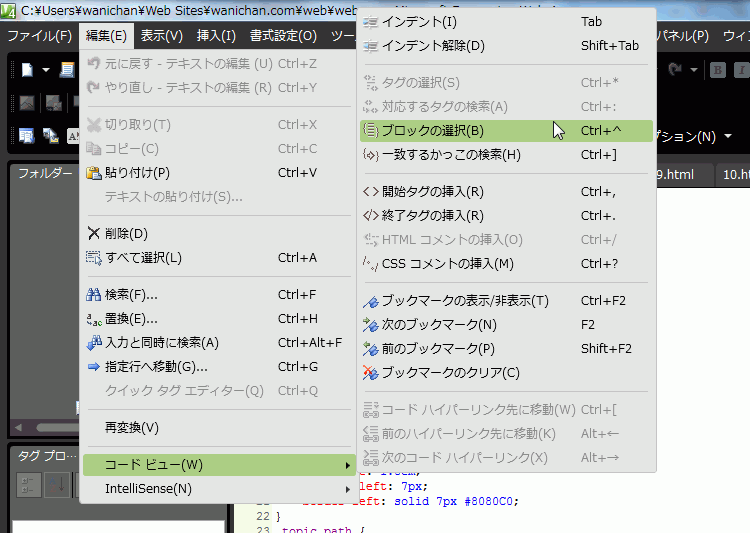This screenshot has height=533, width=750.
Task: Select the 貼り付け(P) menu item
Action: pos(219,173)
